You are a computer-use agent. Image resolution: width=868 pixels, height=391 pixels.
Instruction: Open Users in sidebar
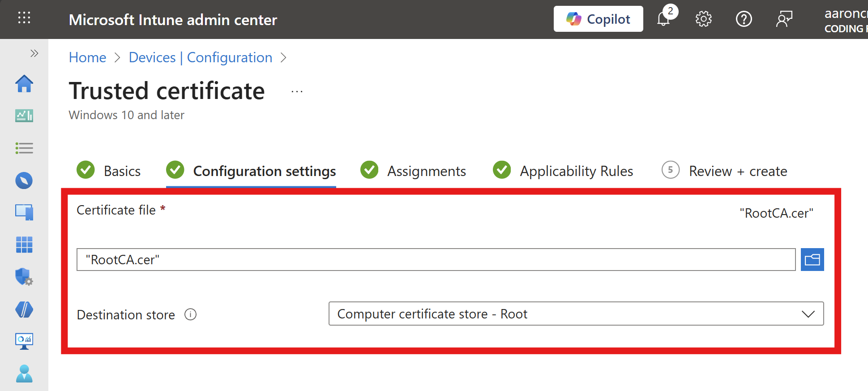coord(24,374)
